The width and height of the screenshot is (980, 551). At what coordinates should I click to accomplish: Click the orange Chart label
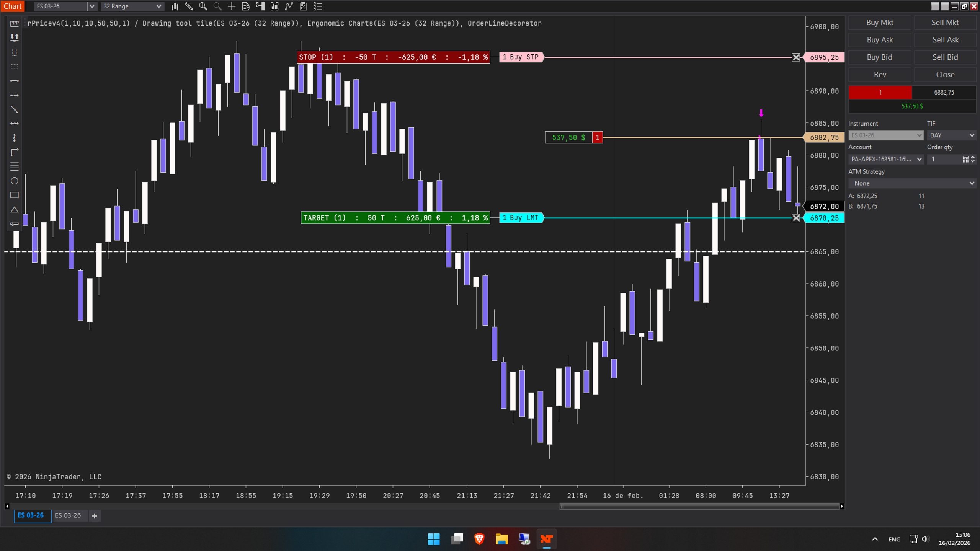(x=13, y=6)
